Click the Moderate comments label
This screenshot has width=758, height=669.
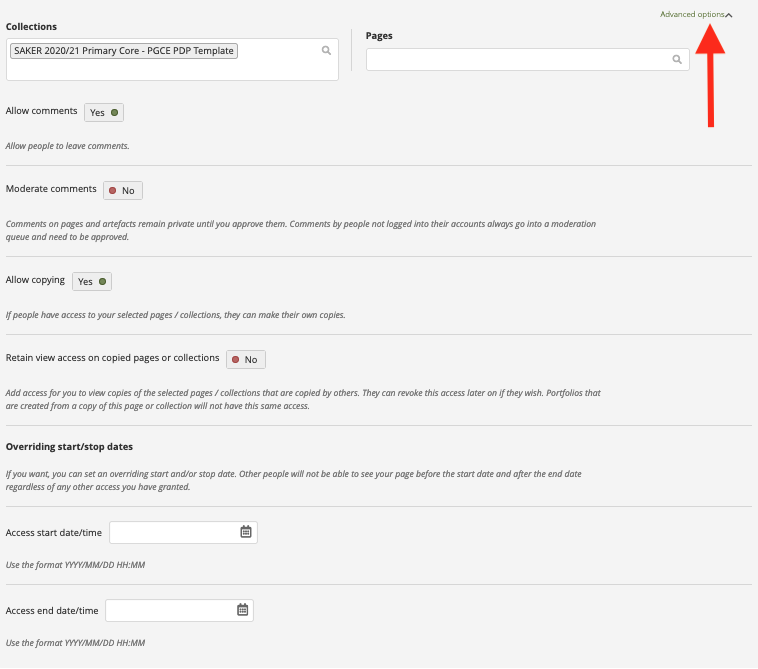51,189
